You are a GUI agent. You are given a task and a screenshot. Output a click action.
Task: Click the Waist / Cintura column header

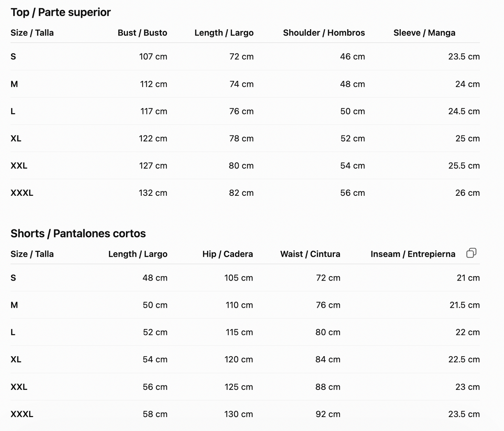pos(310,254)
